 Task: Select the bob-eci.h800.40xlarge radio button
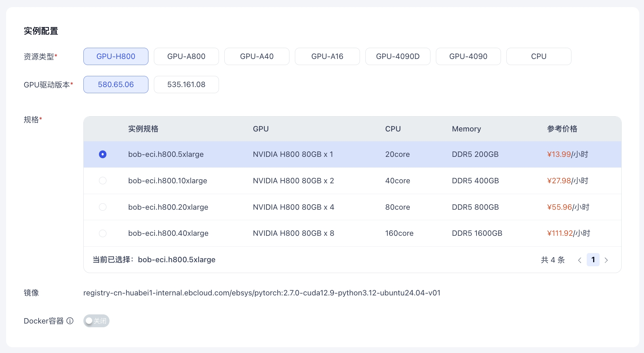pos(103,233)
